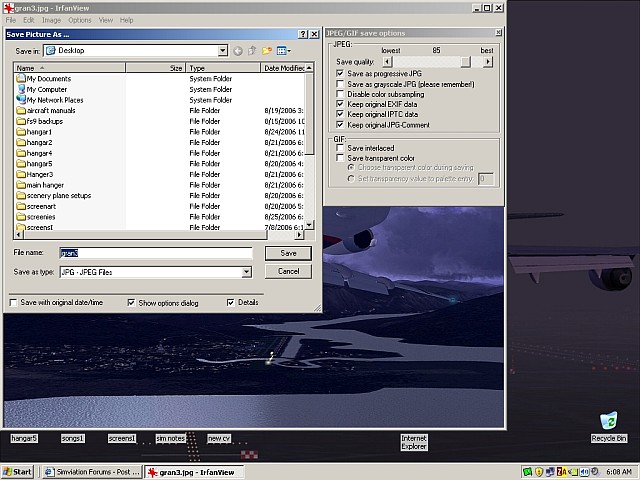Click in the File name text field
This screenshot has height=480, width=640.
[150, 253]
